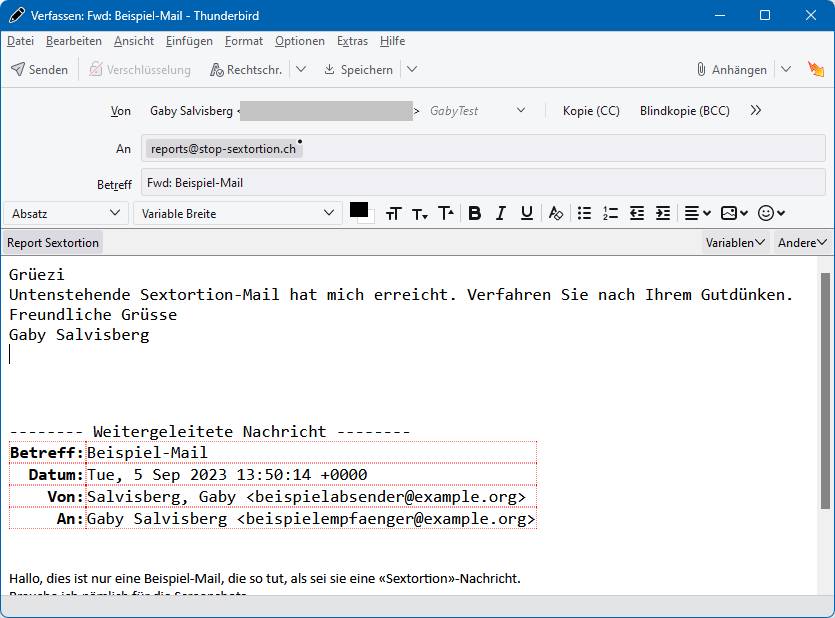Screen dimensions: 835x618
Task: Select the Report Sextortion tab
Action: [52, 242]
